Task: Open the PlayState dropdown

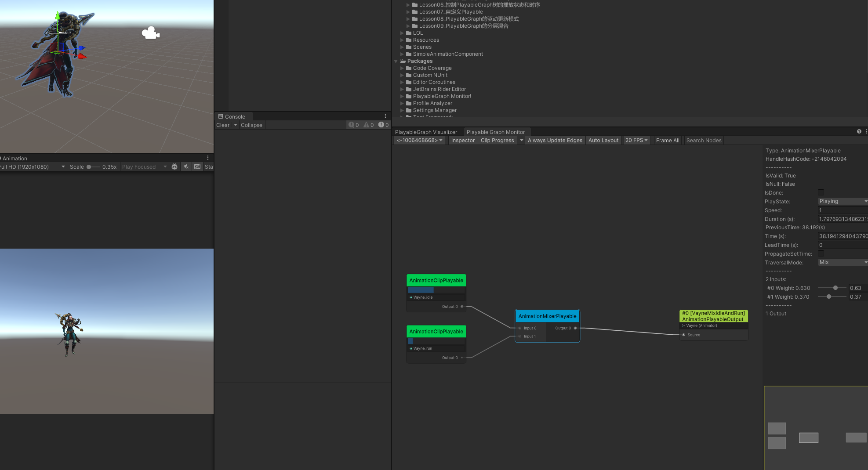Action: click(x=843, y=201)
